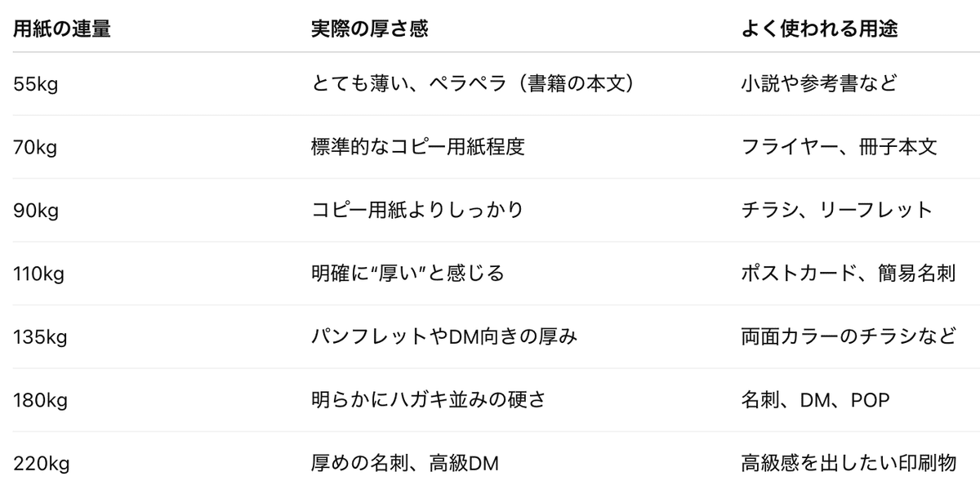Click the 標準的なコピー用紙程度 cell
This screenshot has width=980, height=494.
(x=417, y=147)
